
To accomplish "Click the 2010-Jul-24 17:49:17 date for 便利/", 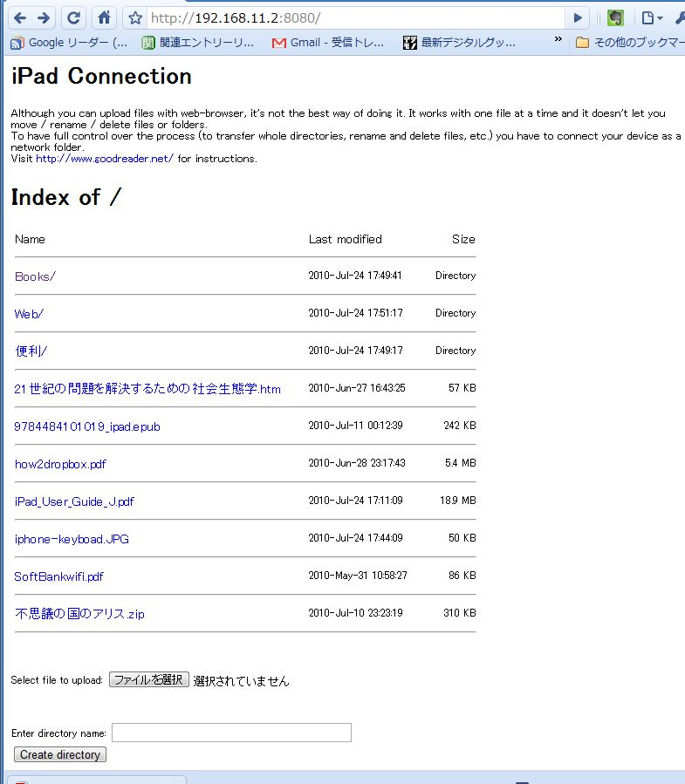I will click(356, 351).
